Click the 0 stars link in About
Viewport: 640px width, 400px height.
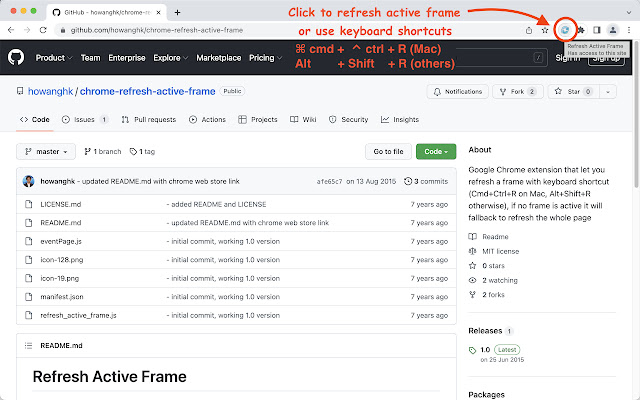point(487,266)
